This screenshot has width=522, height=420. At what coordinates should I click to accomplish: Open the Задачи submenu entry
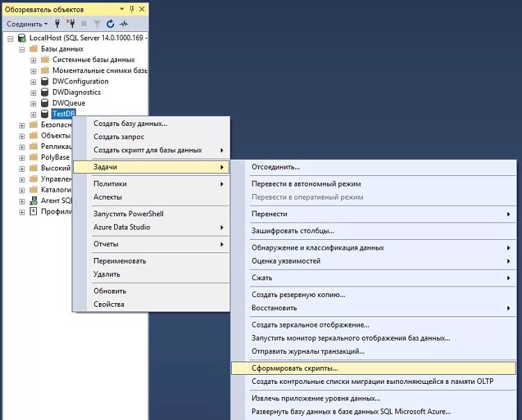click(151, 167)
